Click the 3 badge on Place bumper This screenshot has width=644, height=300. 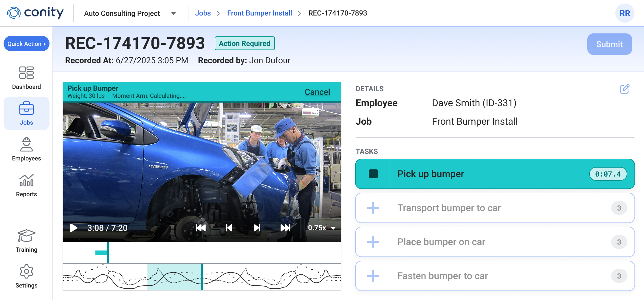(619, 242)
